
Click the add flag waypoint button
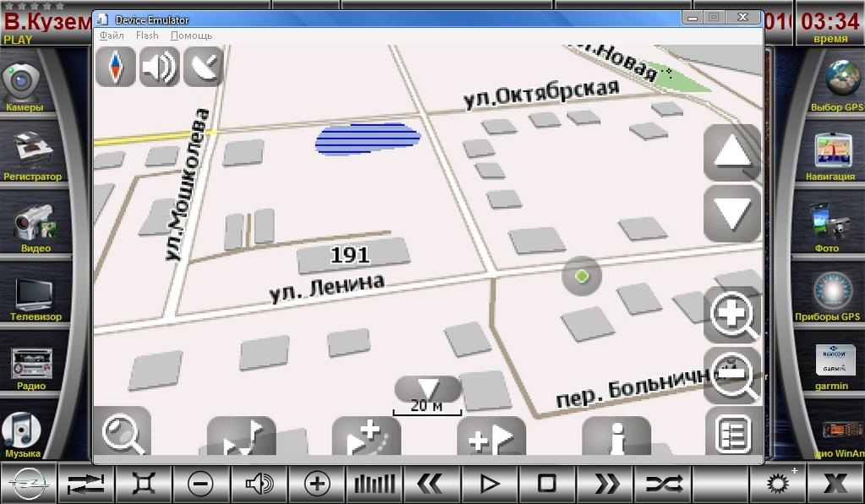click(491, 436)
